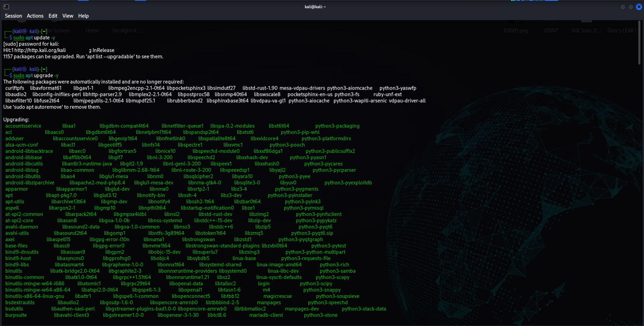Screen dimensions: 644x326
Task: Click the 'alsa-ucm-conf' package name
Action: [x=21, y=145]
